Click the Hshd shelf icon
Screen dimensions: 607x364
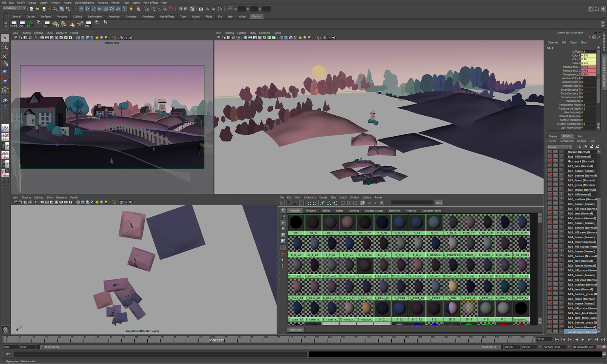point(14,23)
